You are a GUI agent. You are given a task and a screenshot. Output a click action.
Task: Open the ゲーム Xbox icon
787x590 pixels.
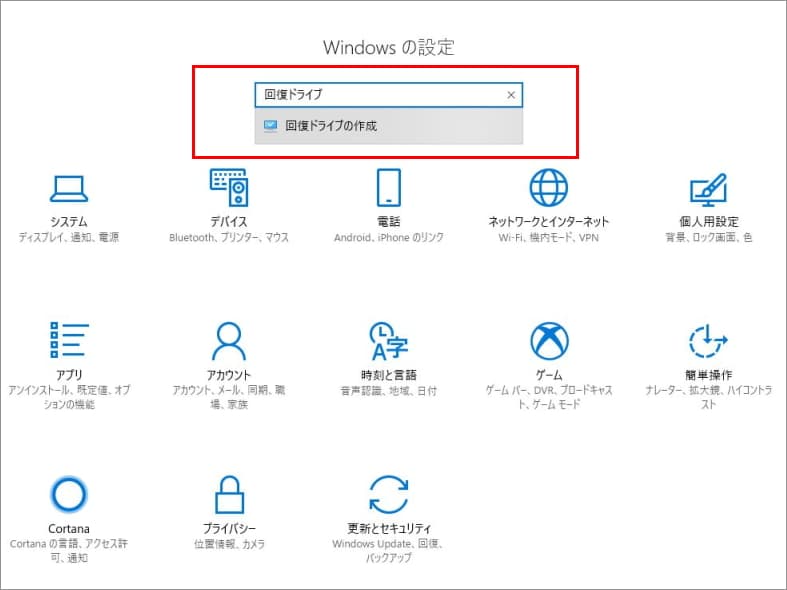pyautogui.click(x=549, y=341)
